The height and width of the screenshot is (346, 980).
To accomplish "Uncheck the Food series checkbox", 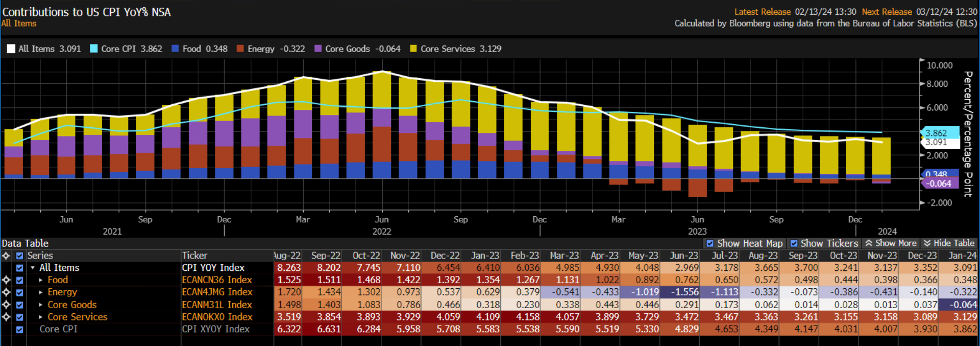I will click(x=19, y=280).
